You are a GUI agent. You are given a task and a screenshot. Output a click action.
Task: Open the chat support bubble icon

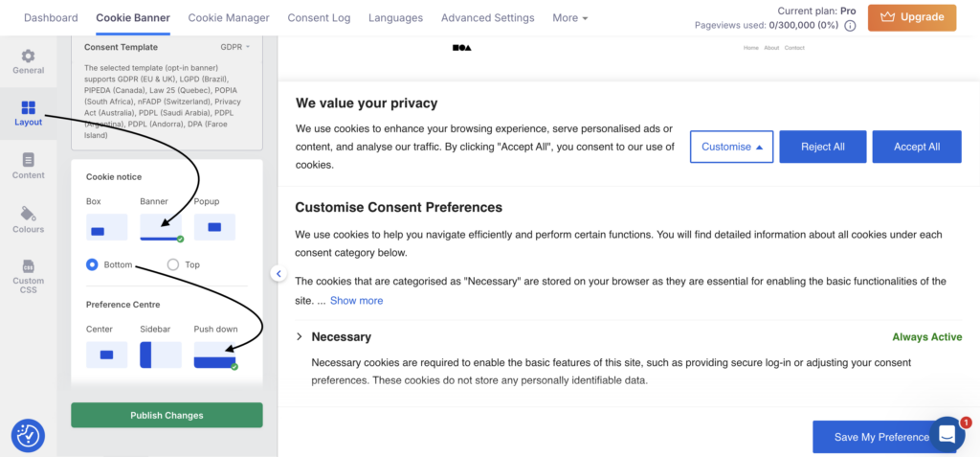coord(947,435)
